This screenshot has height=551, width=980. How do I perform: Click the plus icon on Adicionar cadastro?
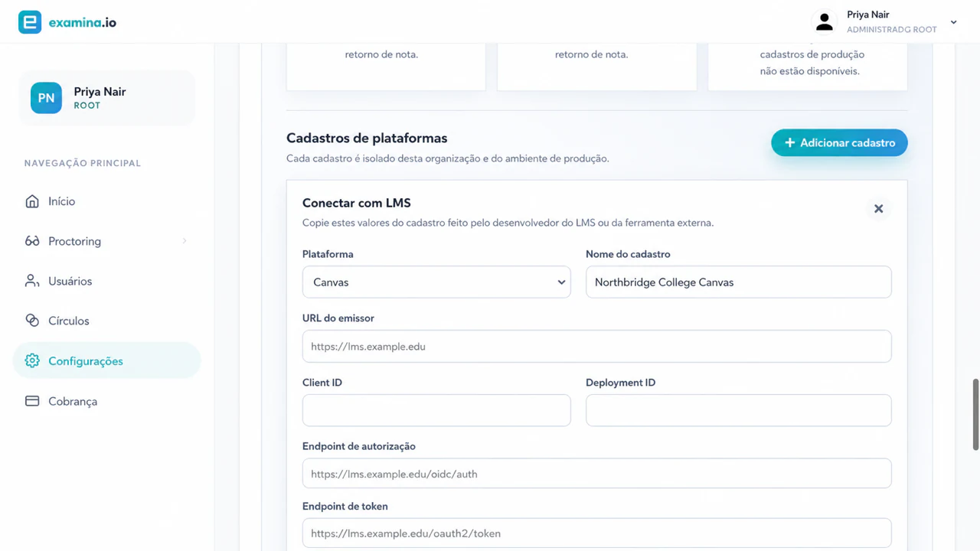pos(790,143)
